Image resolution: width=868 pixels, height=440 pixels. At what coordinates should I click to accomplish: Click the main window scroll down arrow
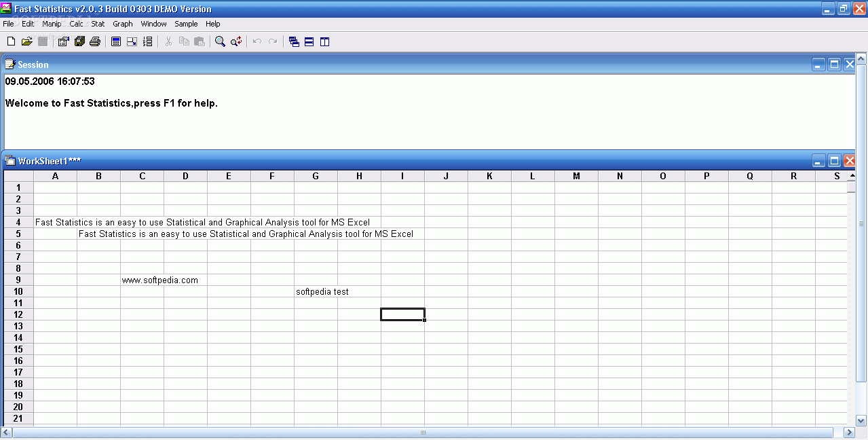click(x=862, y=420)
